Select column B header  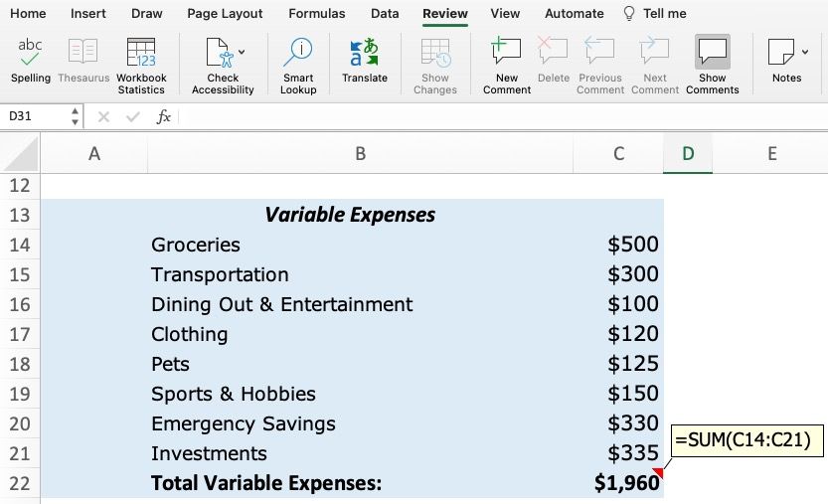360,154
